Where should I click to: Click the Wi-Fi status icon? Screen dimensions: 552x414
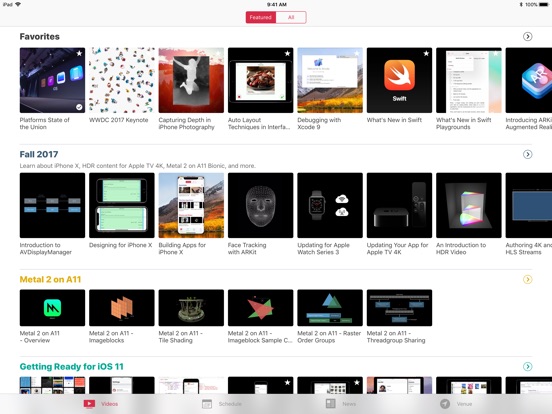(18, 4)
